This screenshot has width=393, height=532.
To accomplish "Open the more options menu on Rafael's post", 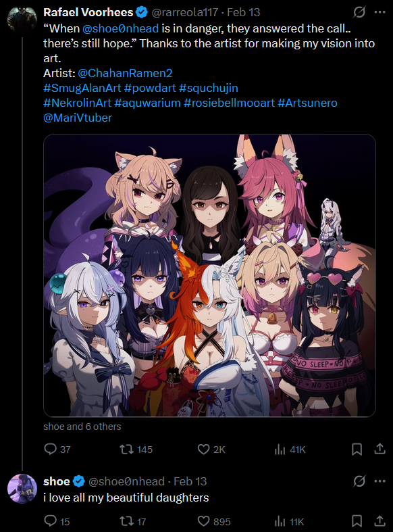I will click(379, 12).
